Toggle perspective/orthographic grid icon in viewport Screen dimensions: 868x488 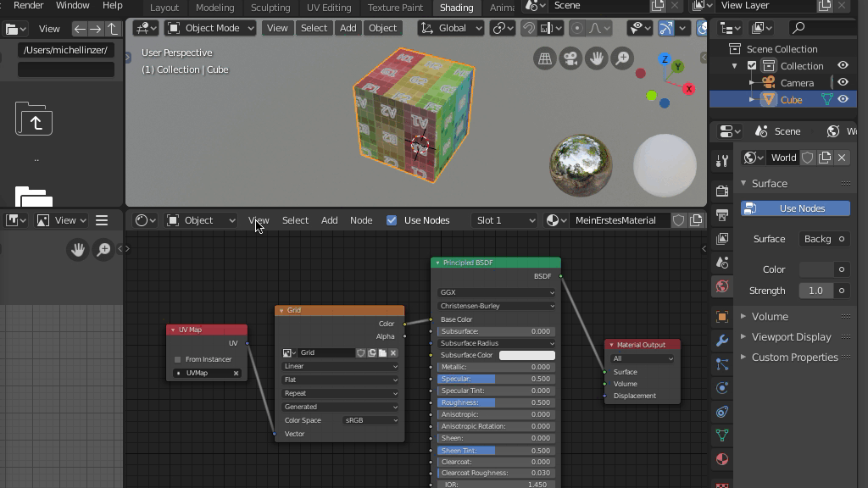544,58
